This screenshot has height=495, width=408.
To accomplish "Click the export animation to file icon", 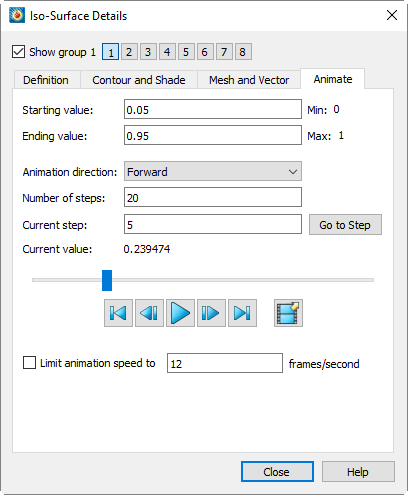I will coord(288,313).
